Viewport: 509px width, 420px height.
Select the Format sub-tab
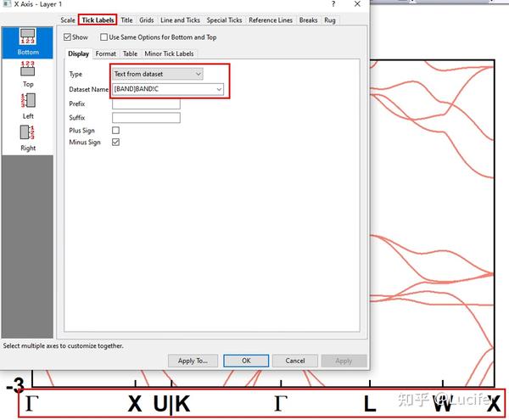105,54
